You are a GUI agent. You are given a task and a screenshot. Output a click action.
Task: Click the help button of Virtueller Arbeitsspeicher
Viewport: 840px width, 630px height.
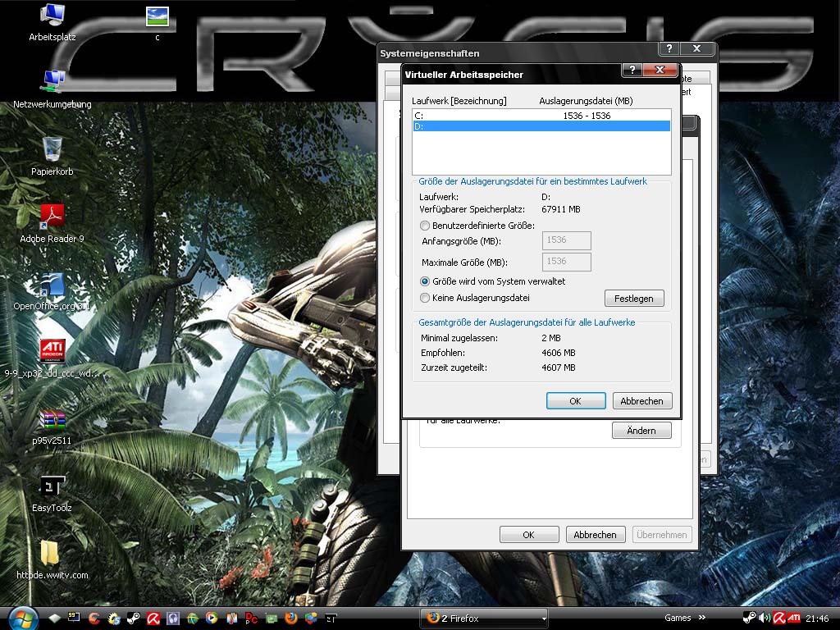632,70
